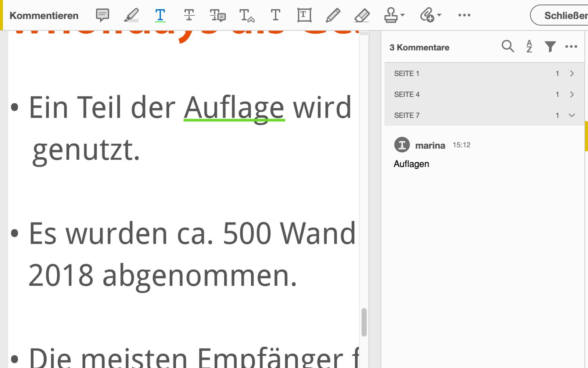The height and width of the screenshot is (368, 588).
Task: Open the more annotation tools menu
Action: [x=465, y=15]
